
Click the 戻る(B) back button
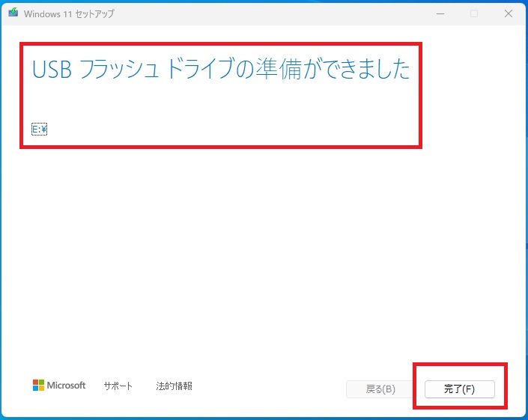pos(380,389)
